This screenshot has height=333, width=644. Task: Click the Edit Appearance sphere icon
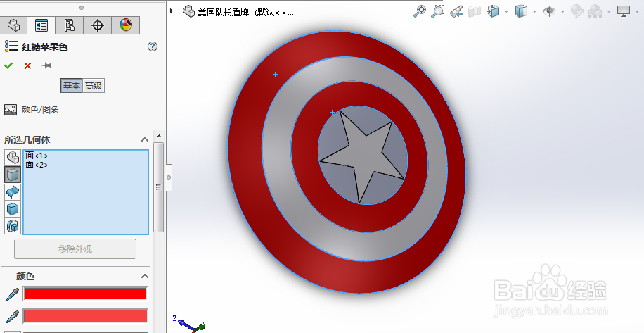tap(577, 11)
